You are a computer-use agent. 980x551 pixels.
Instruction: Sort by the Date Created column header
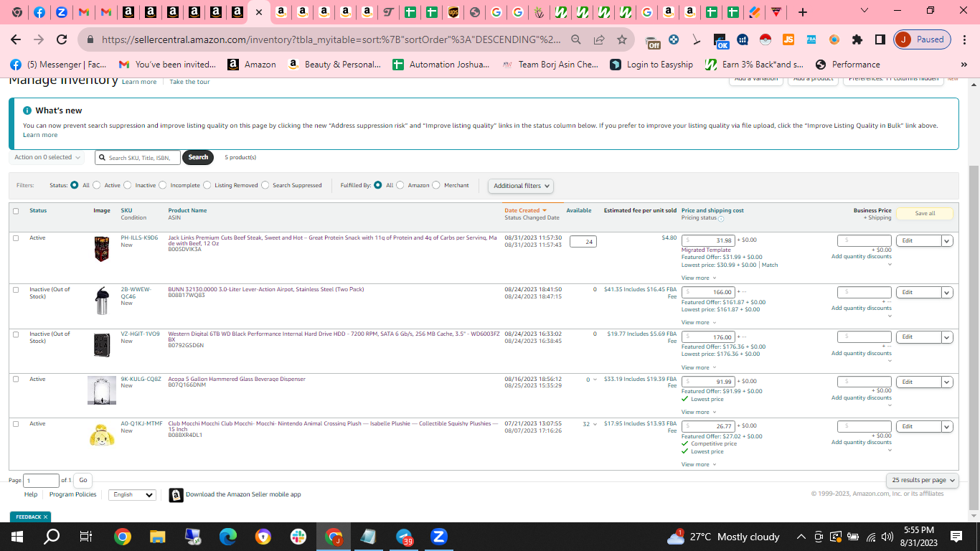tap(525, 211)
